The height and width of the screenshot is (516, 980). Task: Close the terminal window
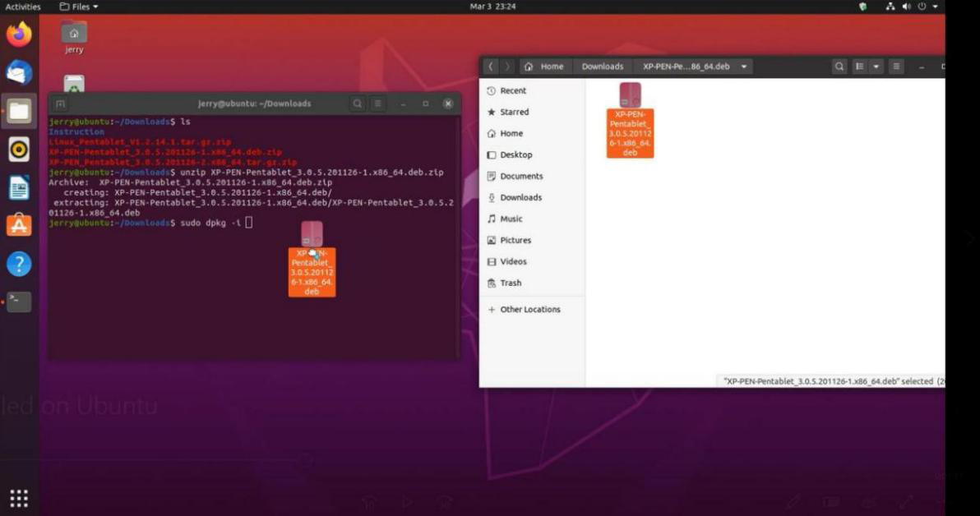click(448, 104)
